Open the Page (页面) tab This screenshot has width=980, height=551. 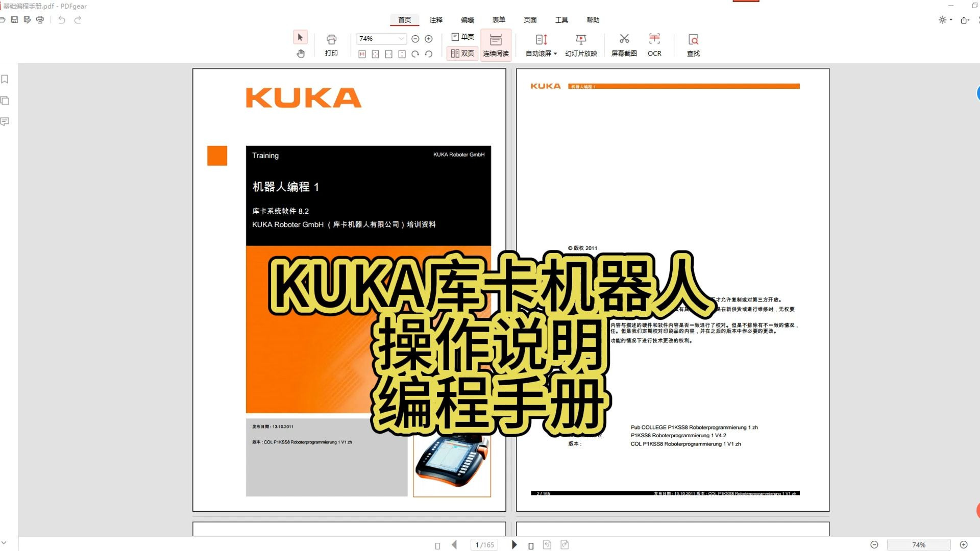[530, 20]
